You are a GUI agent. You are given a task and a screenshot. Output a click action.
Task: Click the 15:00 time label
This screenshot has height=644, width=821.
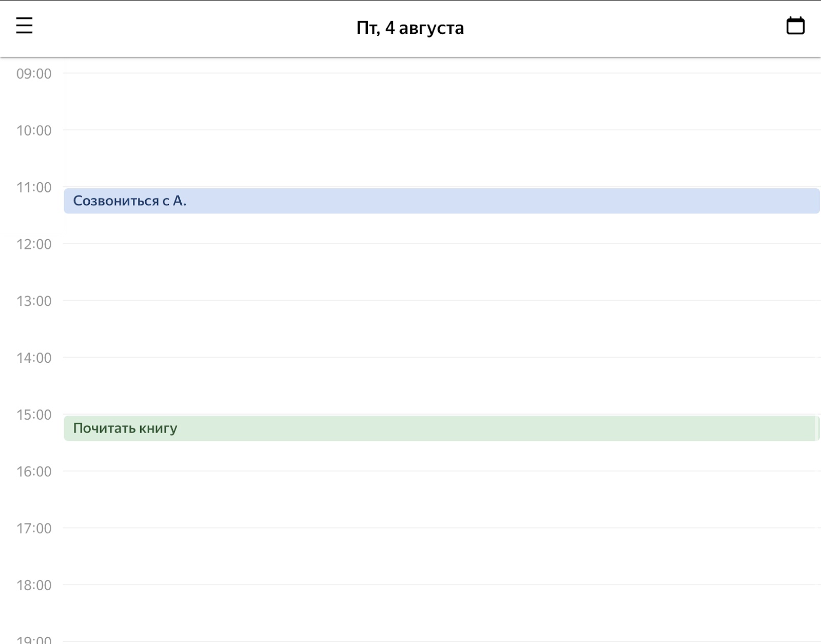coord(34,415)
